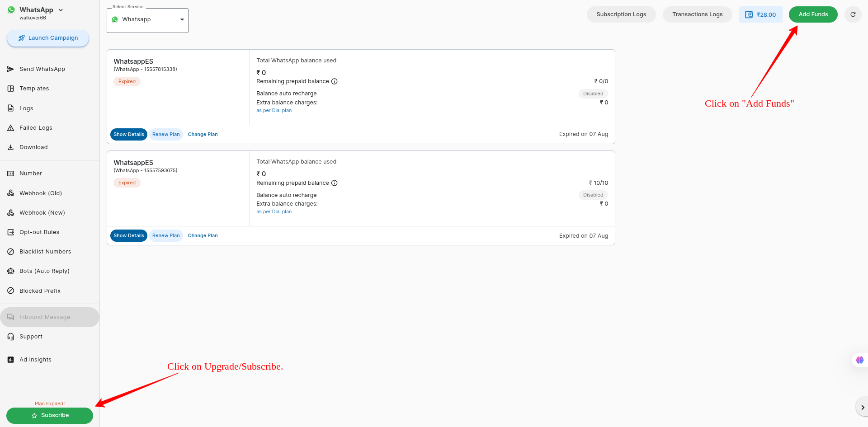Click the Add Funds button
The width and height of the screenshot is (868, 427).
[813, 14]
